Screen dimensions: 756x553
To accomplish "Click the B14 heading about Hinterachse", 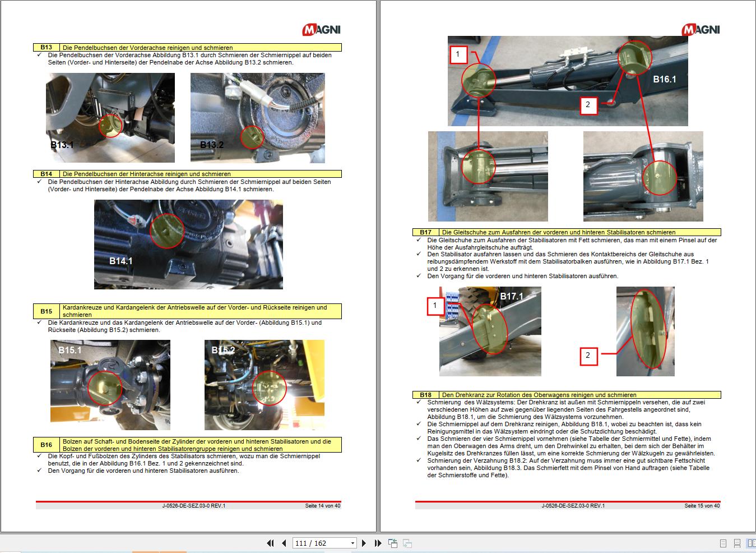I will tap(187, 174).
